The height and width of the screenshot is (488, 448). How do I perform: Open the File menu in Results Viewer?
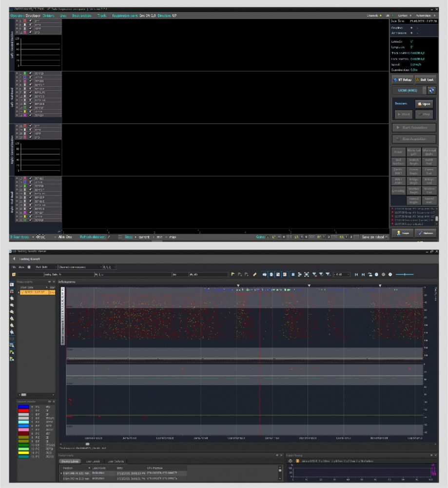click(x=14, y=267)
